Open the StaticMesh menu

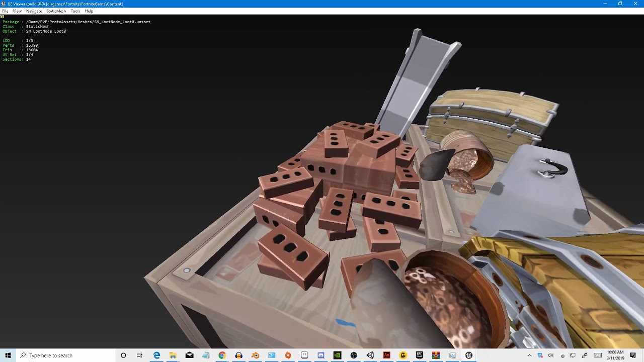coord(56,11)
